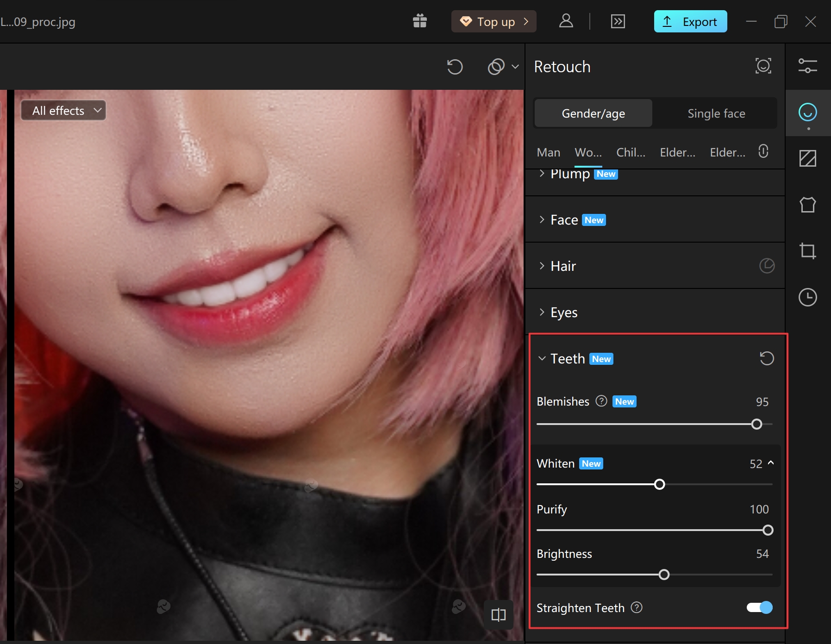Screen dimensions: 831x644
Task: Click the gift box icon
Action: coord(419,21)
